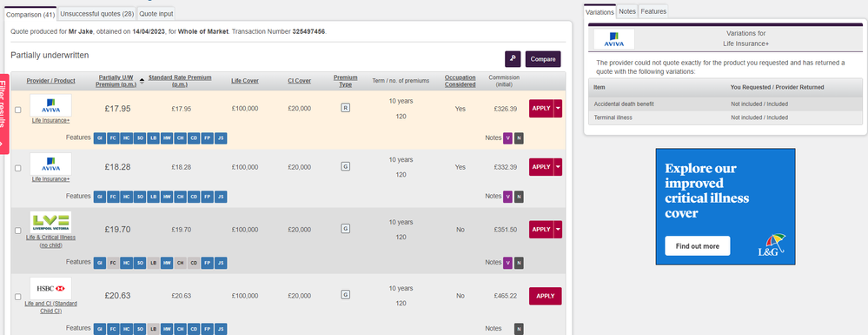Image resolution: width=868 pixels, height=335 pixels.
Task: Click CH feature badge in £19.70 LV row
Action: pyautogui.click(x=181, y=262)
